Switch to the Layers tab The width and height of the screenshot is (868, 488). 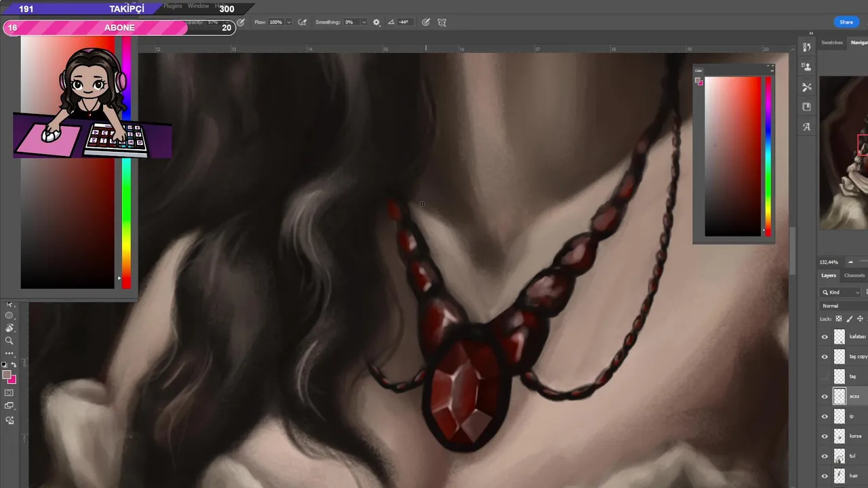(x=829, y=275)
